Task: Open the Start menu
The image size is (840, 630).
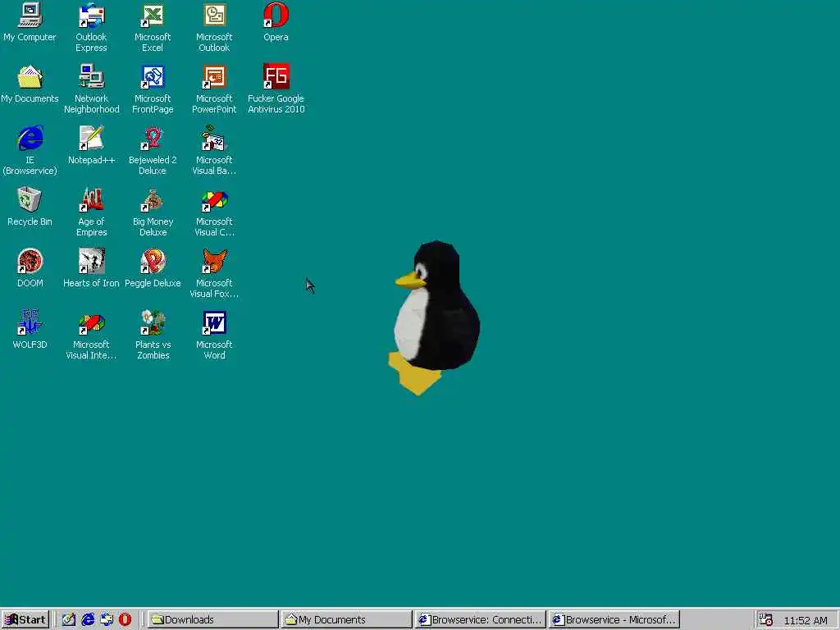Action: pos(25,620)
